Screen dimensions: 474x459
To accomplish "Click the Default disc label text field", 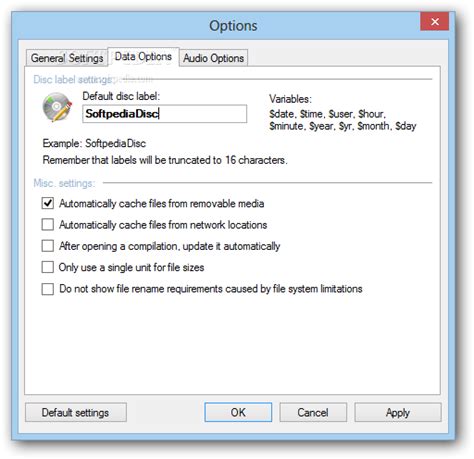I will point(165,114).
